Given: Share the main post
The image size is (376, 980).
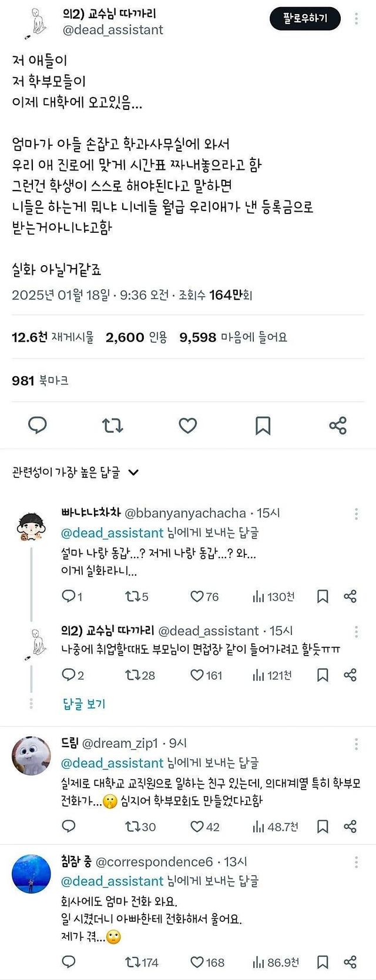Looking at the screenshot, I should [338, 425].
